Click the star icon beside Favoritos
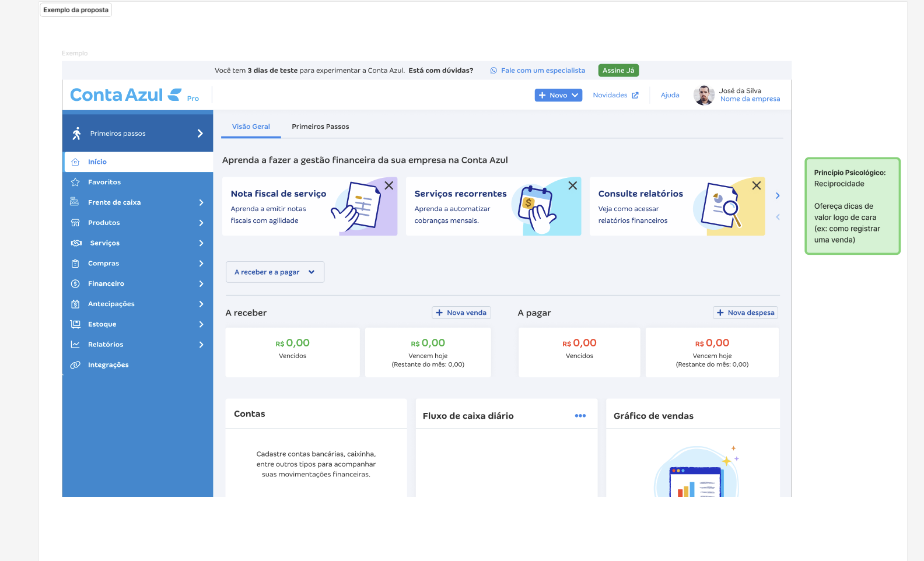924x561 pixels. pyautogui.click(x=75, y=182)
